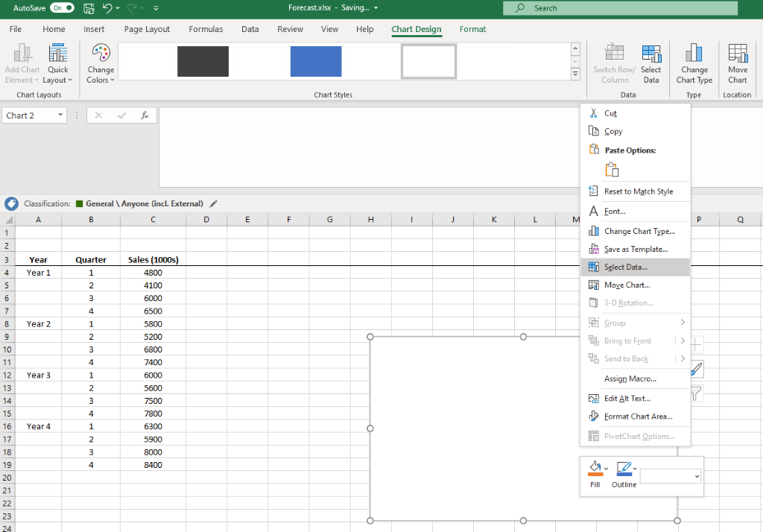This screenshot has height=532, width=763.
Task: Choose Select Data... from context menu
Action: pyautogui.click(x=625, y=267)
